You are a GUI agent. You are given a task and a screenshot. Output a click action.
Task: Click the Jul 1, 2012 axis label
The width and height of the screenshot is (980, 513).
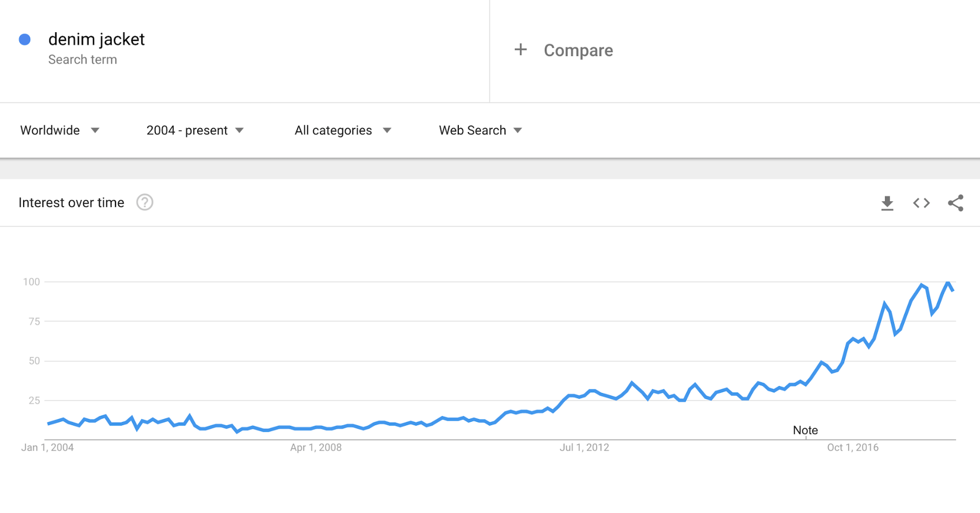pyautogui.click(x=585, y=447)
